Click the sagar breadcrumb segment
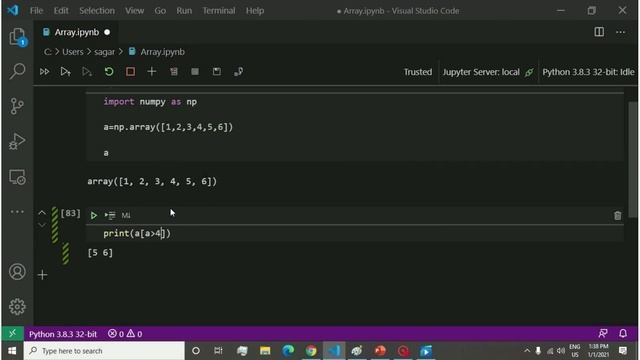The width and height of the screenshot is (640, 360). click(x=104, y=52)
